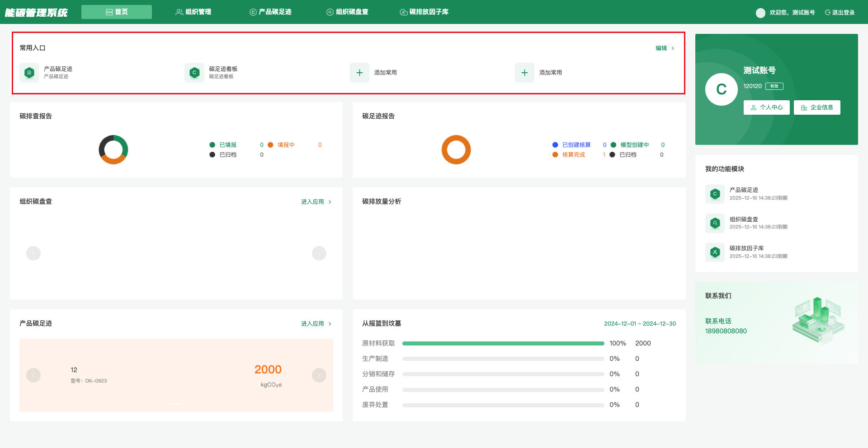Image resolution: width=868 pixels, height=448 pixels.
Task: Click previous arrow in 组织碳盘查 carousel
Action: (x=33, y=253)
